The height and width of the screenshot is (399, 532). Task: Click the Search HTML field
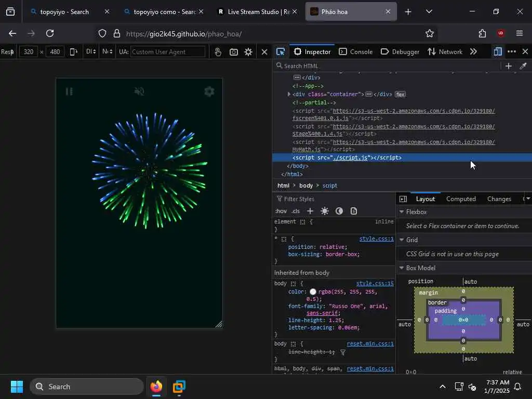(387, 66)
